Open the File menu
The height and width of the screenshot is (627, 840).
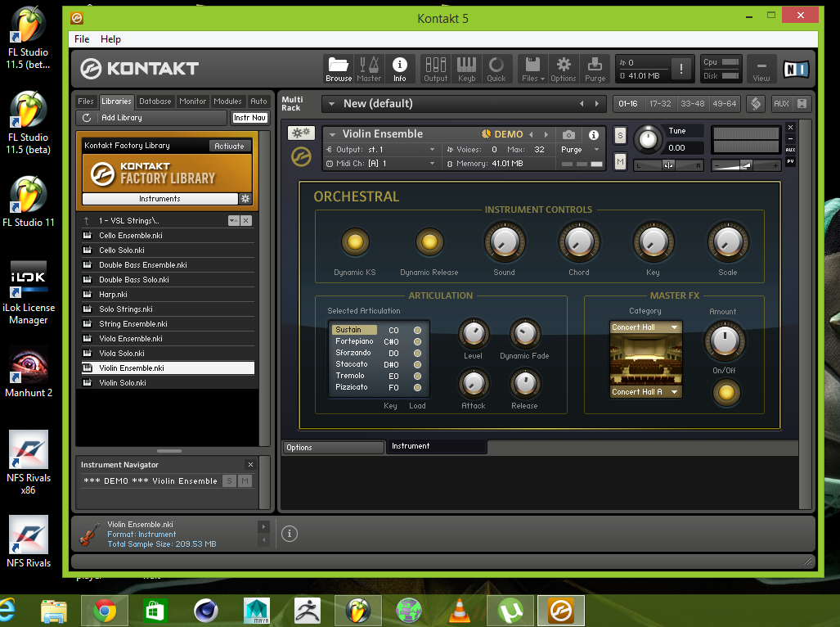82,39
